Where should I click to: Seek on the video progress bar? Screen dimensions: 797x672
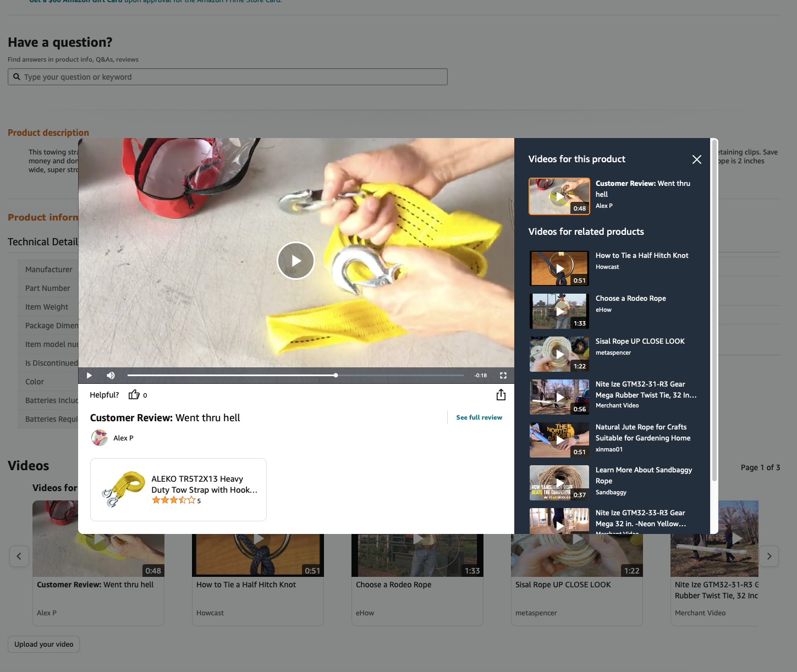295,376
